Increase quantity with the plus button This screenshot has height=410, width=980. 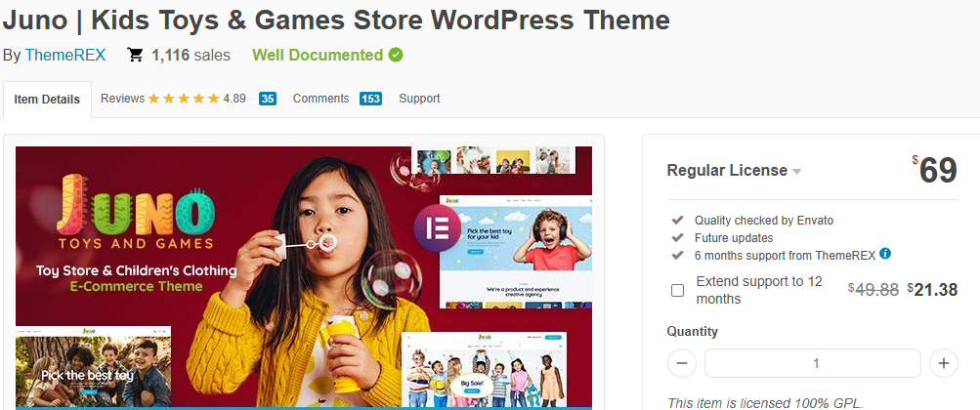pos(944,362)
